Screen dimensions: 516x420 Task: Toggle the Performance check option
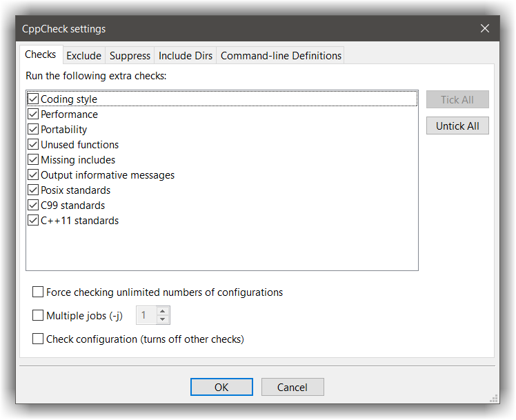(x=33, y=114)
